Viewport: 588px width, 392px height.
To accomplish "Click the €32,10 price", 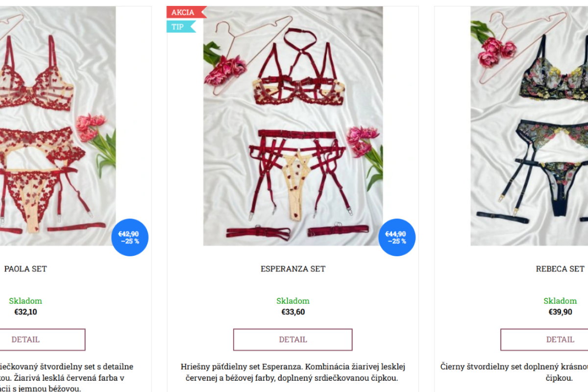I will (x=25, y=312).
